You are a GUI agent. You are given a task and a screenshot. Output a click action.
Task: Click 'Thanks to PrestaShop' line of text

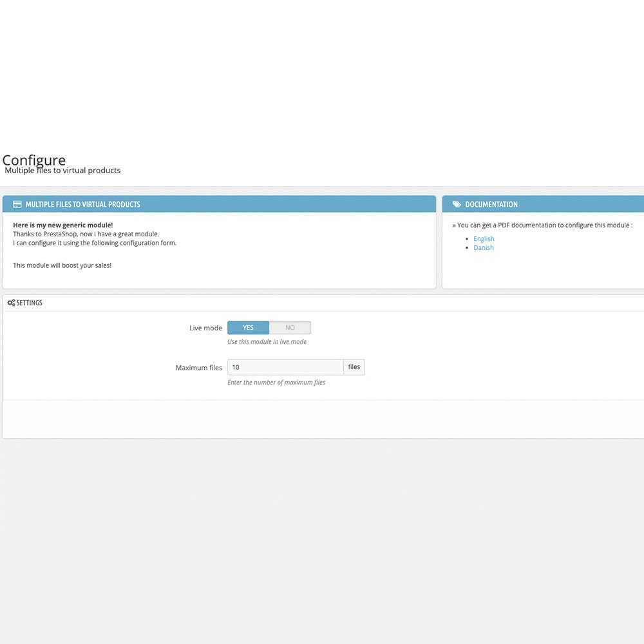click(86, 234)
